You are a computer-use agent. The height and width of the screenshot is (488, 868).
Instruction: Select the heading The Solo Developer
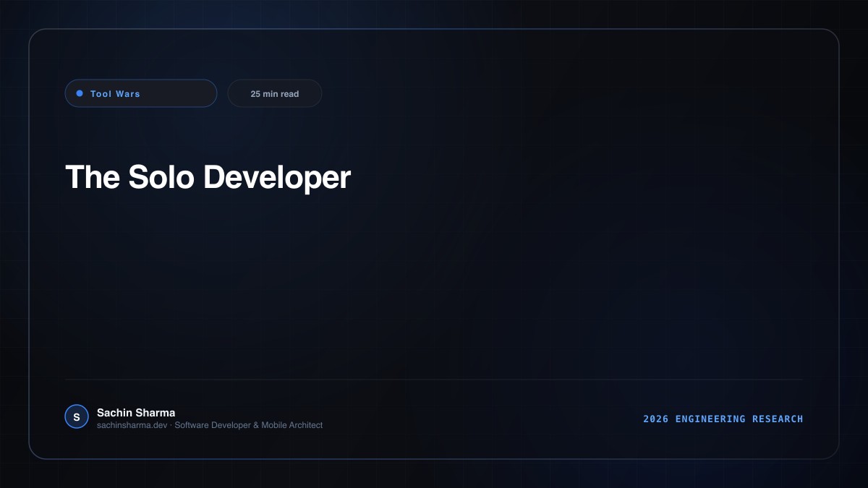[x=208, y=177]
